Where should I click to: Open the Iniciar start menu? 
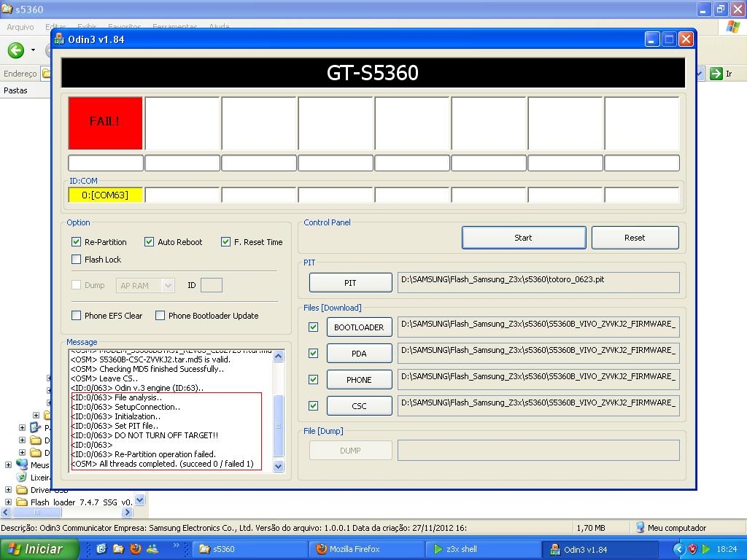click(x=39, y=549)
